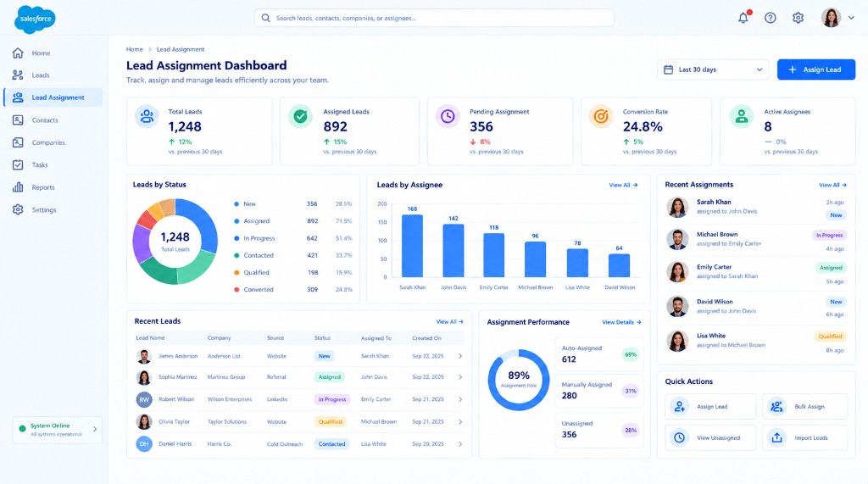Screen dimensions: 868x484
Task: Click the Total Leads people icon
Action: (147, 116)
